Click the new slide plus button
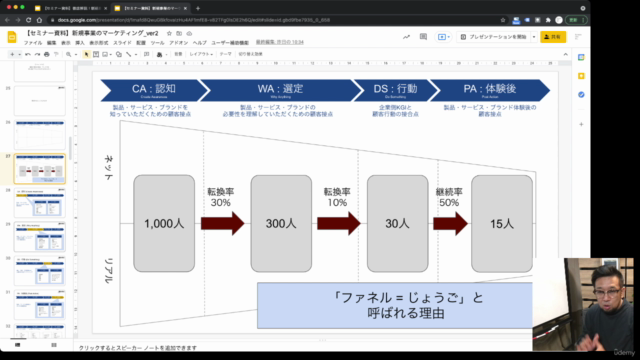 12,54
